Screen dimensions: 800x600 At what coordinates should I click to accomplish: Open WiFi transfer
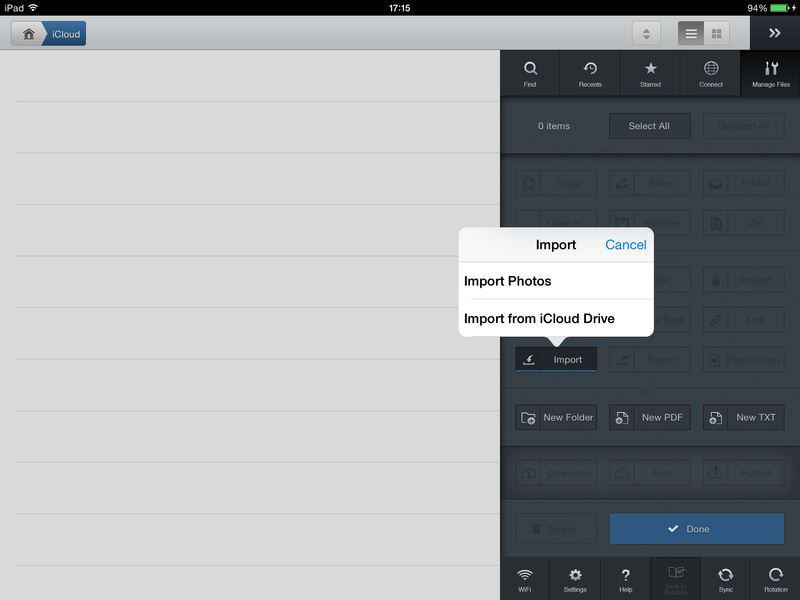(x=524, y=580)
